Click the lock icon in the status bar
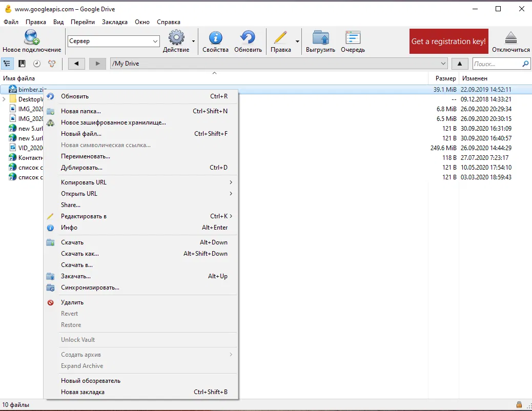The width and height of the screenshot is (532, 411). [519, 404]
